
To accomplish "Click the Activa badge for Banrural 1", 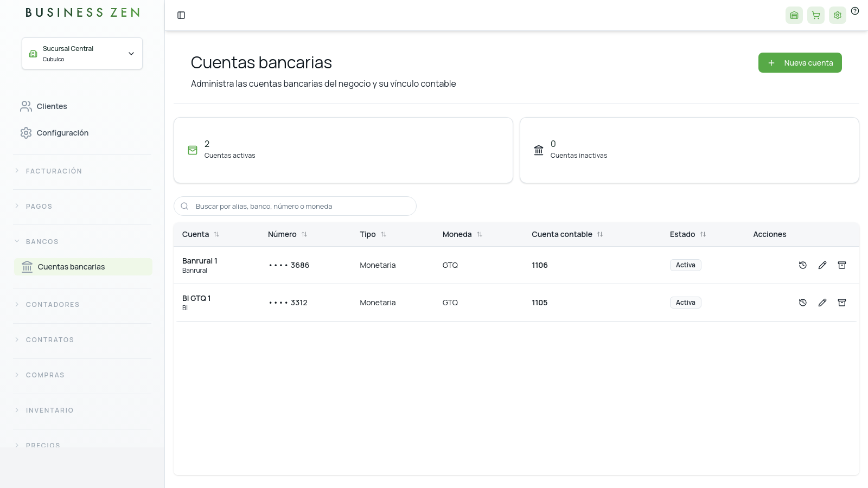I will 685,265.
